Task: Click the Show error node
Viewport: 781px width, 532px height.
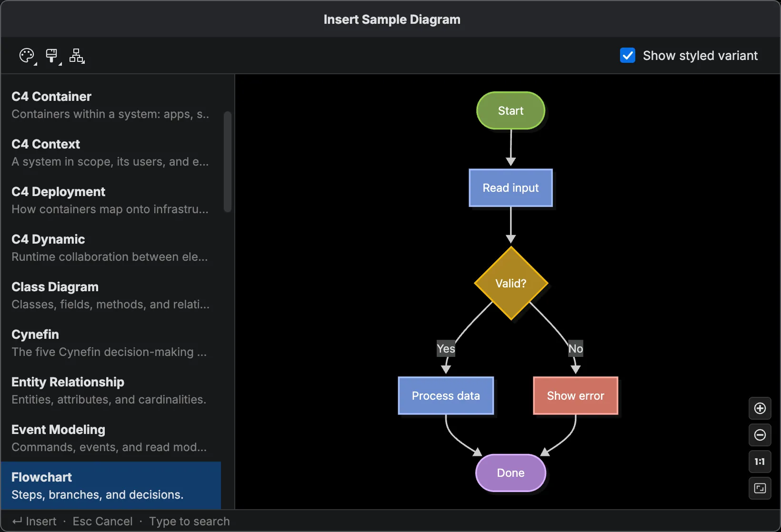Action: [x=575, y=396]
